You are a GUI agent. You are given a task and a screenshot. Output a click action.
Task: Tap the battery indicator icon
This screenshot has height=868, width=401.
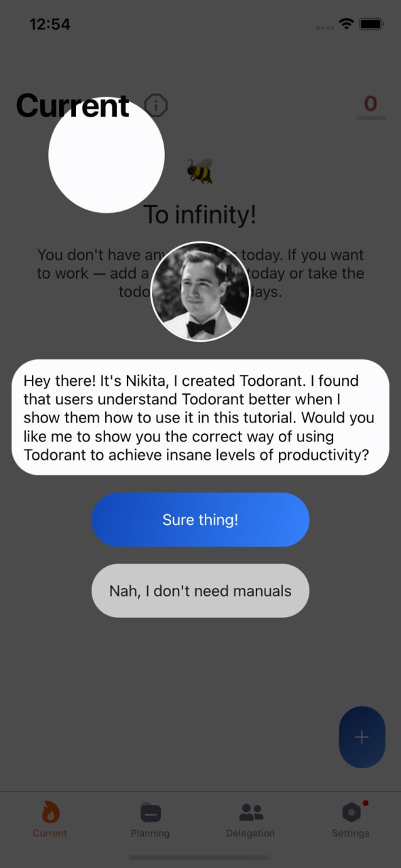[372, 24]
